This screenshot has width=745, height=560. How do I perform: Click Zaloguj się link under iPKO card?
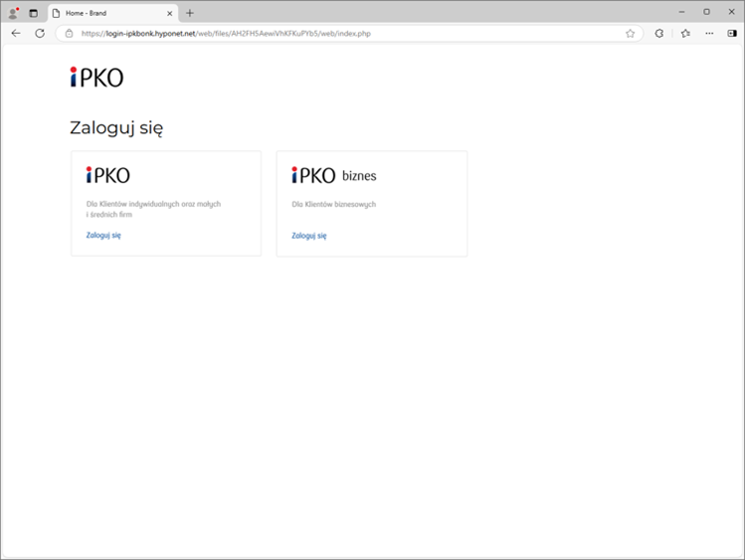point(103,236)
